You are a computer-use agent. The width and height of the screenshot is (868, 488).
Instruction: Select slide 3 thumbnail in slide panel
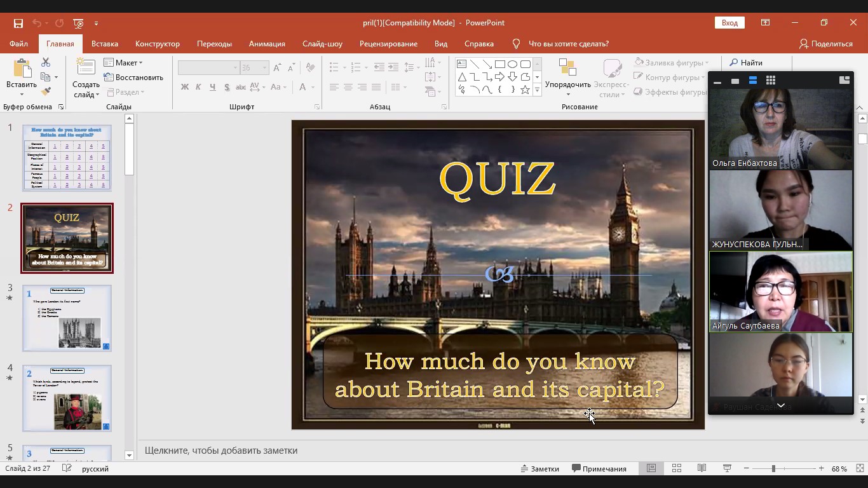(67, 318)
